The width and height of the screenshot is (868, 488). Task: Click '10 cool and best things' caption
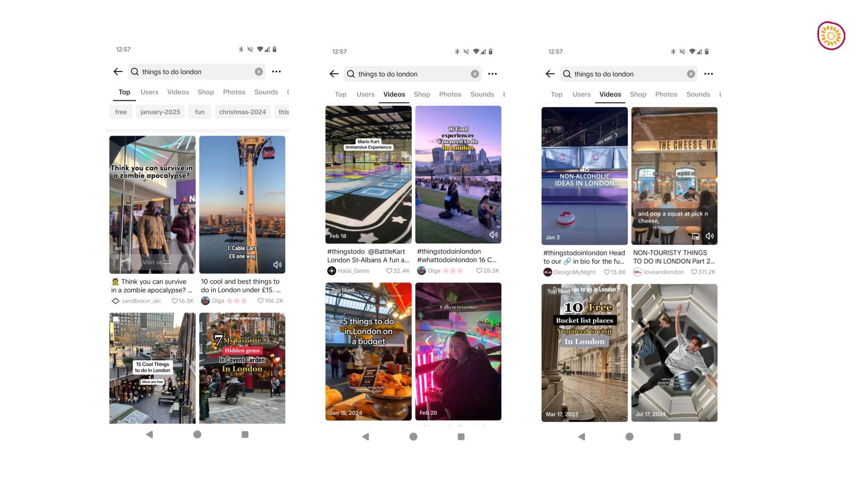[x=241, y=286]
